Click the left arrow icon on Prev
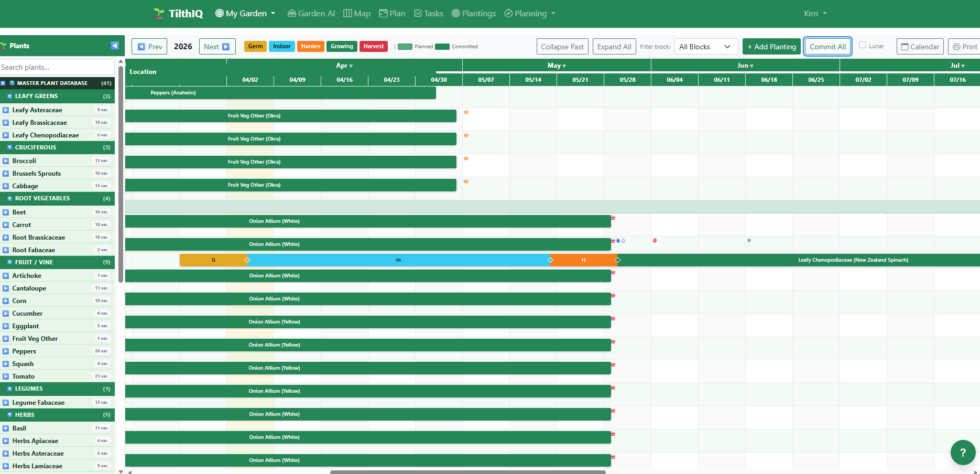This screenshot has width=980, height=474. [x=141, y=47]
